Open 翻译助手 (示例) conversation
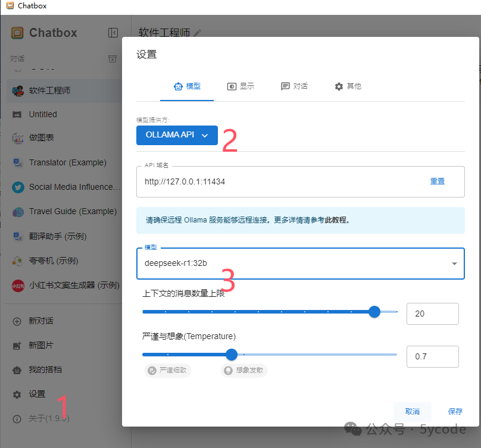Image resolution: width=481 pixels, height=448 pixels. click(64, 236)
